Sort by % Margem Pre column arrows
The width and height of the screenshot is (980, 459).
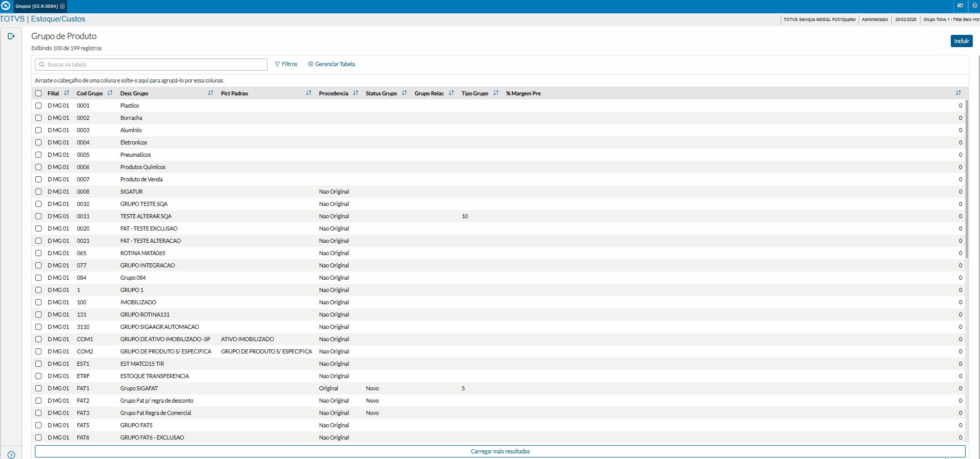pos(958,93)
